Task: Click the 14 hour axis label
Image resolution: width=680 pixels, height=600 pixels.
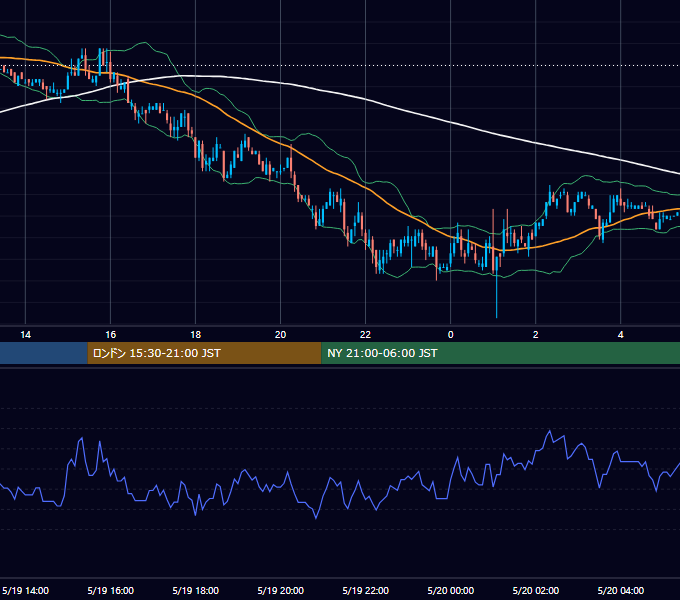Action: pos(26,335)
